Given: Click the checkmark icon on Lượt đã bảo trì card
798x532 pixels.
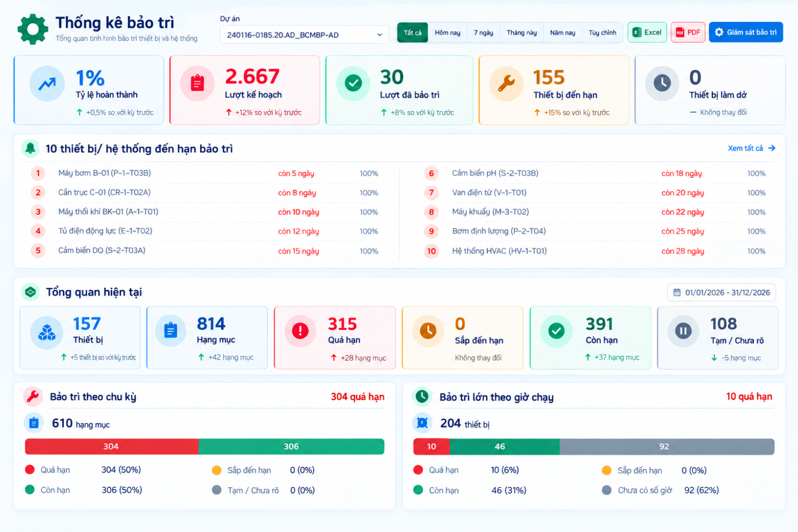Looking at the screenshot, I should click(x=353, y=84).
